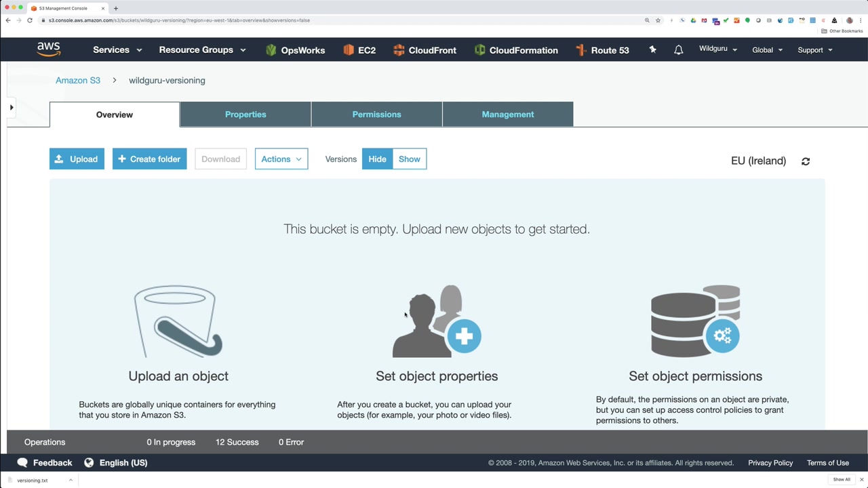Open the versioning.txt downloaded file
This screenshot has height=488, width=868.
33,480
